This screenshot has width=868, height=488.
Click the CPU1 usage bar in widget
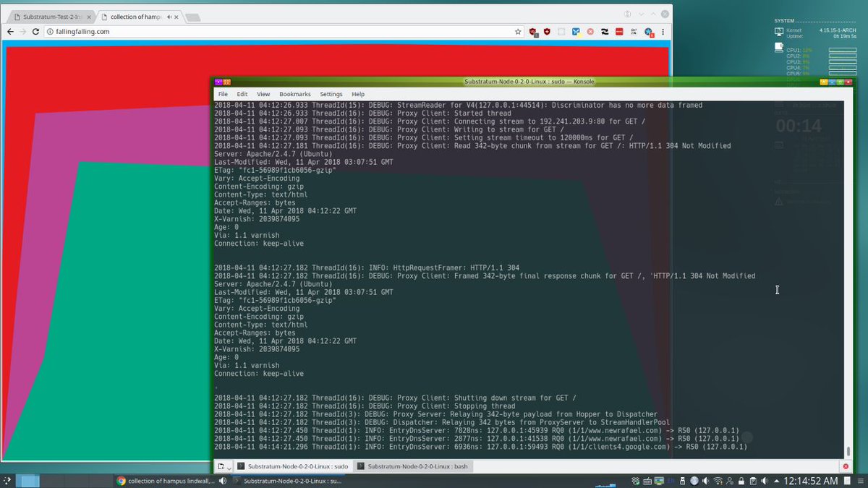coord(843,50)
